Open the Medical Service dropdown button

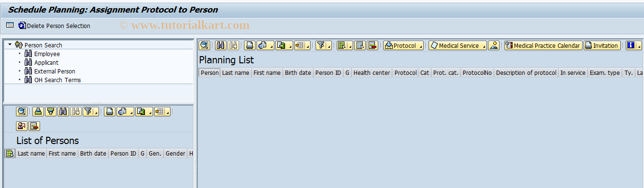point(458,45)
